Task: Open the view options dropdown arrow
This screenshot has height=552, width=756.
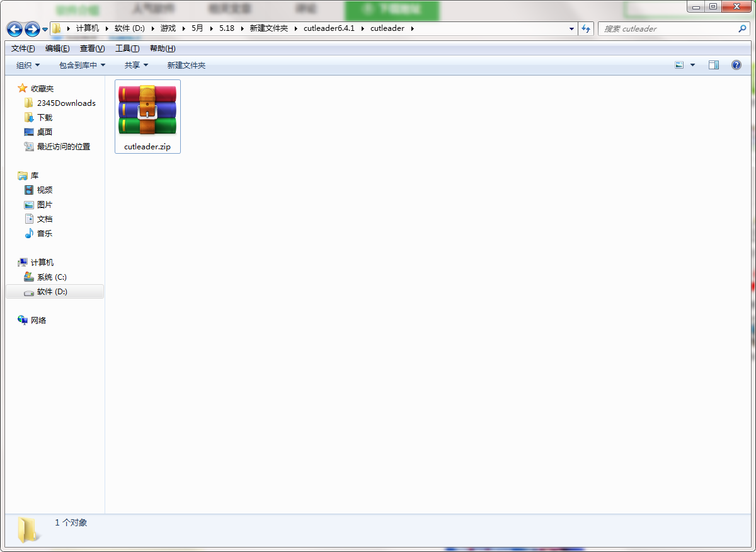Action: coord(693,65)
